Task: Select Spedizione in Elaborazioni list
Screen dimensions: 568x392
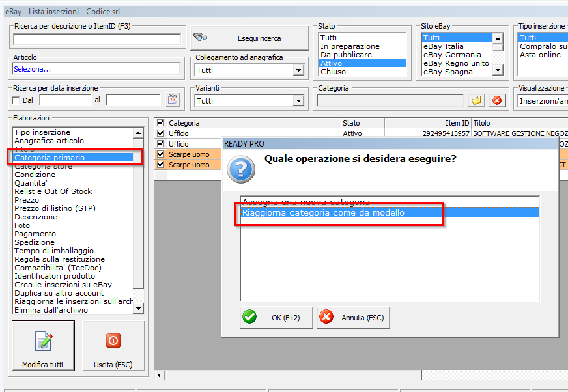Action: coord(73,242)
